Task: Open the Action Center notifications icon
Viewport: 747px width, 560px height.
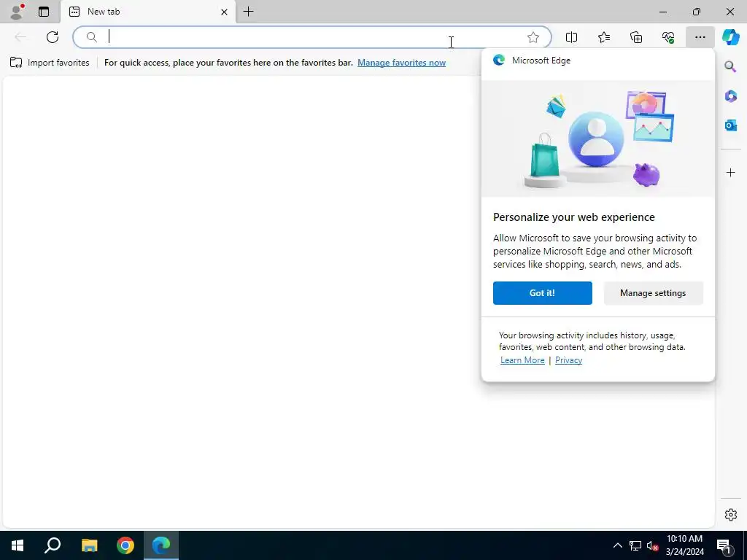Action: click(x=724, y=545)
